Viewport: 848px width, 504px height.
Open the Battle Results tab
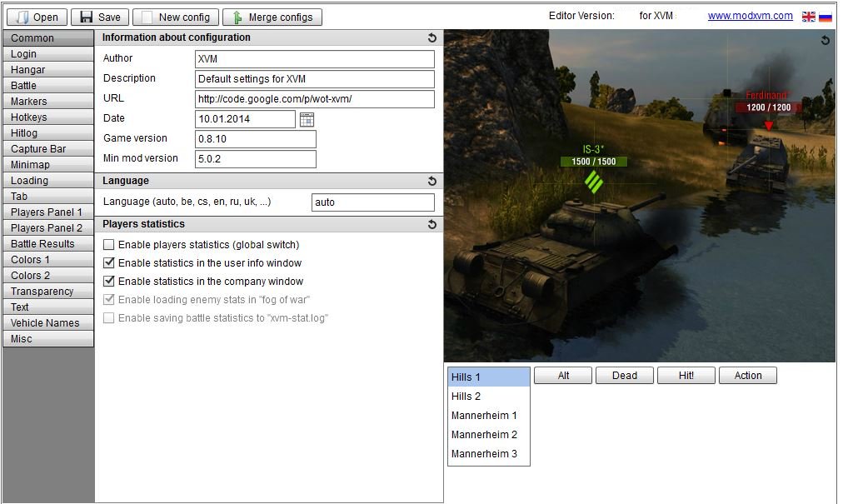click(48, 244)
